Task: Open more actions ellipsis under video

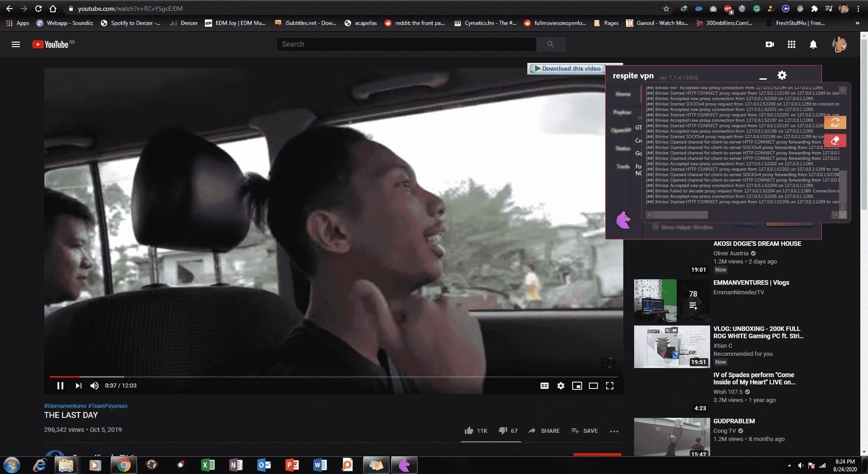Action: [x=614, y=431]
